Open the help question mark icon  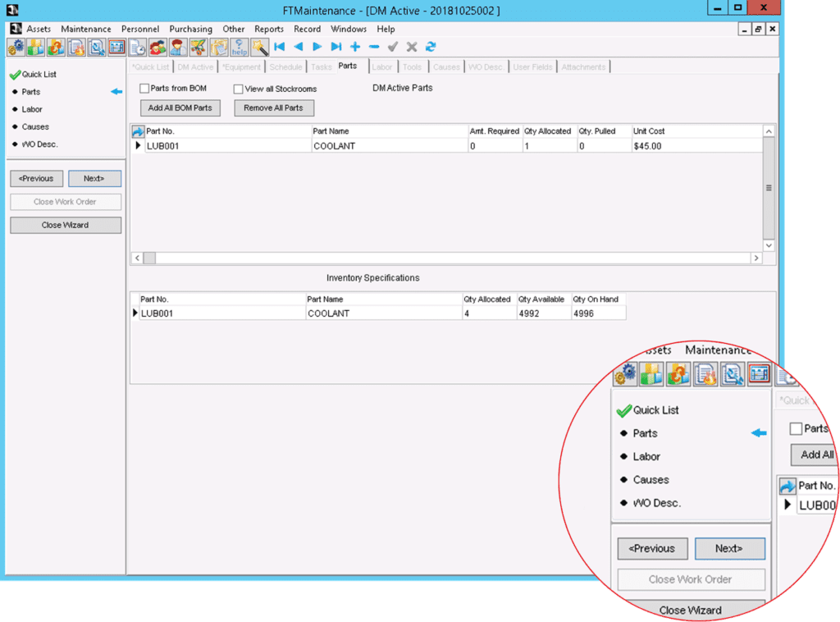(239, 47)
